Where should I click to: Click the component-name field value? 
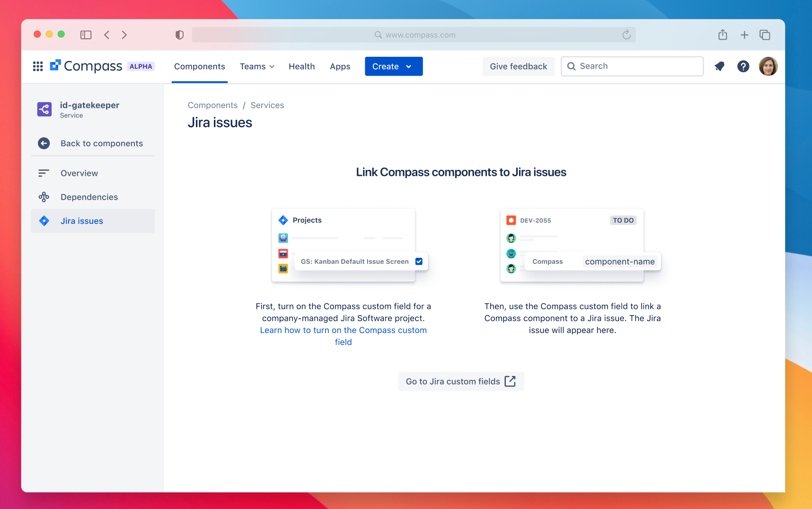(x=620, y=262)
